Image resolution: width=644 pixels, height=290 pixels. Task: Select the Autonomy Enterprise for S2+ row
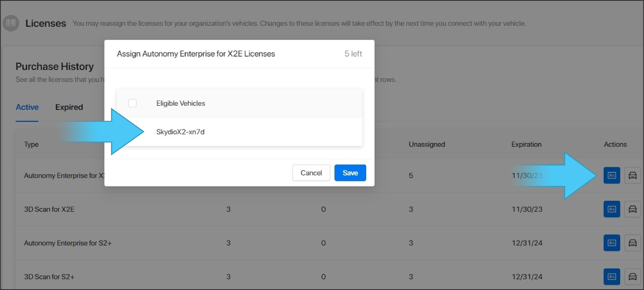[x=68, y=243]
